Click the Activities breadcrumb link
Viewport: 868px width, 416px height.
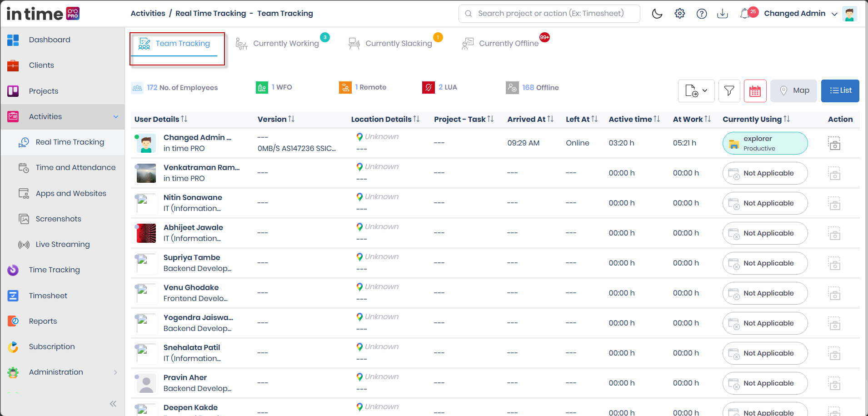[x=148, y=14]
